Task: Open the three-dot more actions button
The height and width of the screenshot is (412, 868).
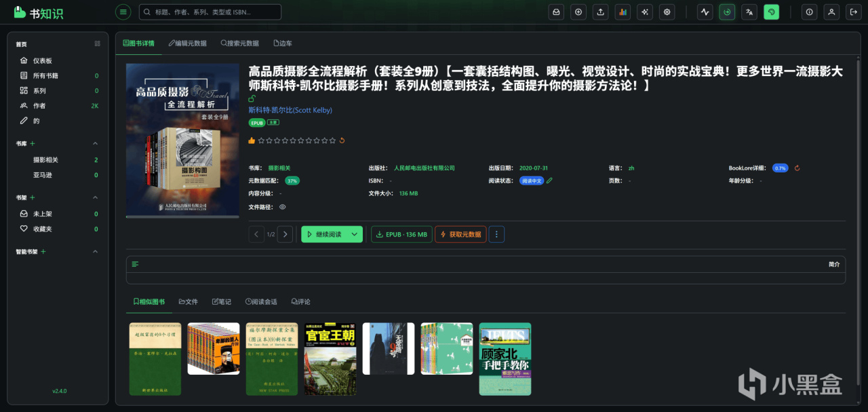Action: point(496,234)
